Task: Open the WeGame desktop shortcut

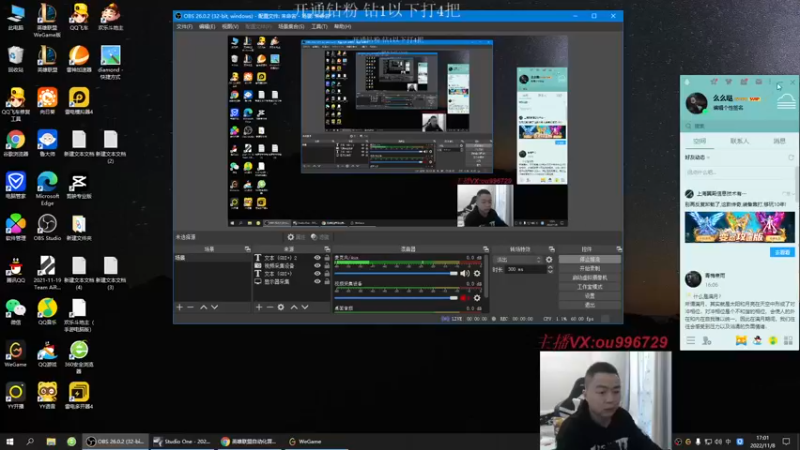Action: [16, 354]
